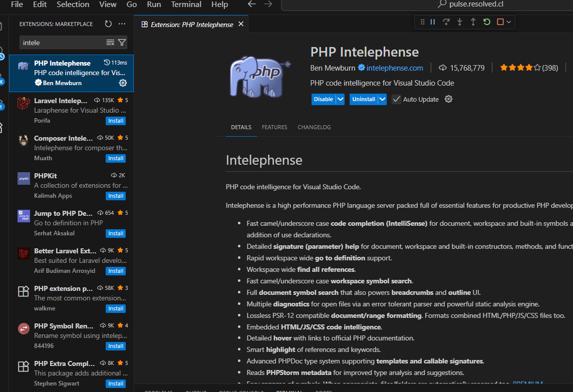The height and width of the screenshot is (392, 573).
Task: Clear extensions search results icon
Action: (x=110, y=43)
